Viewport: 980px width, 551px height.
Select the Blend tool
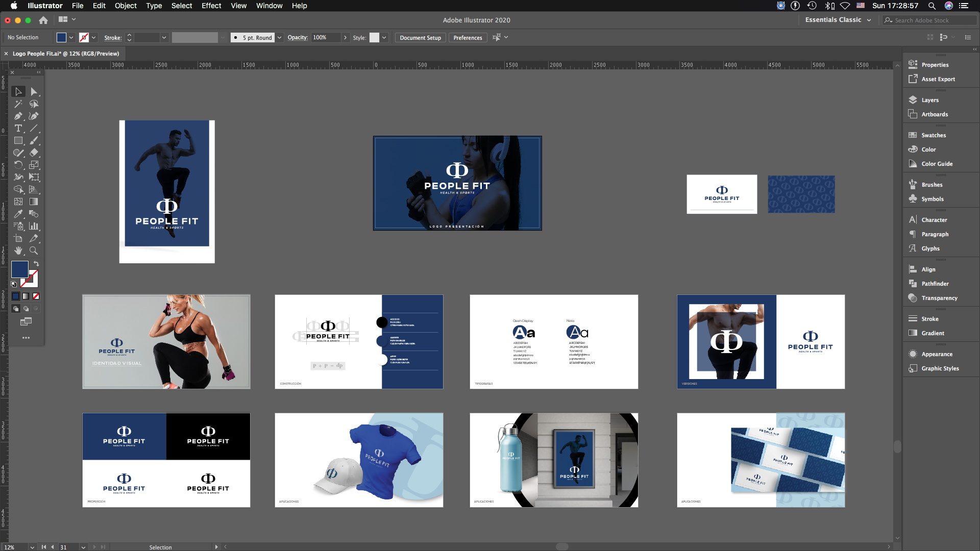pos(34,214)
